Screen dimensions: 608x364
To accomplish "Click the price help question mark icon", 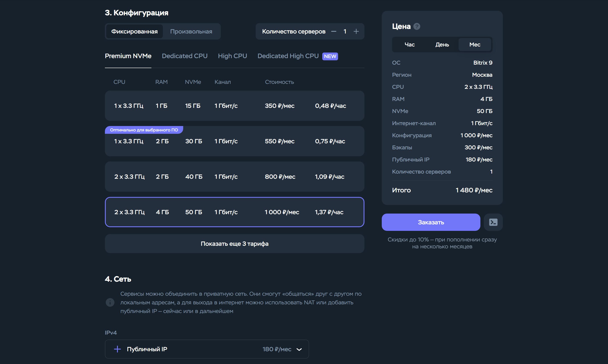I will 417,27.
